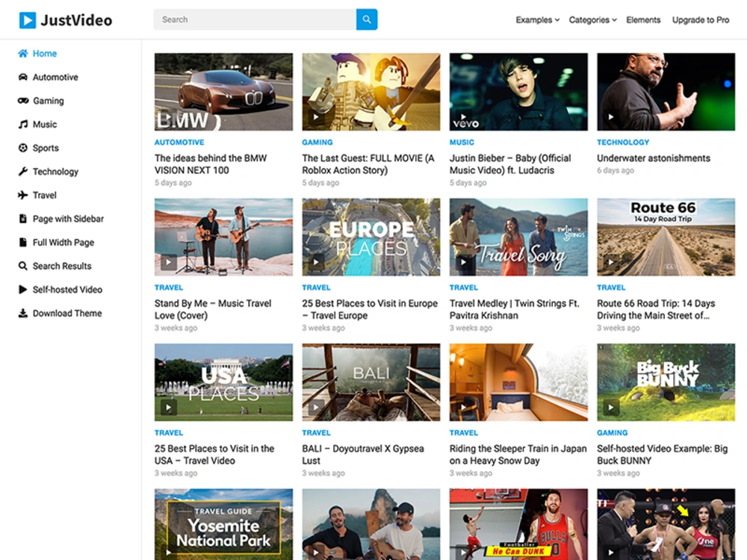Open '25 Best Places to Visit in Europe' title
This screenshot has height=560, width=747.
[x=370, y=310]
